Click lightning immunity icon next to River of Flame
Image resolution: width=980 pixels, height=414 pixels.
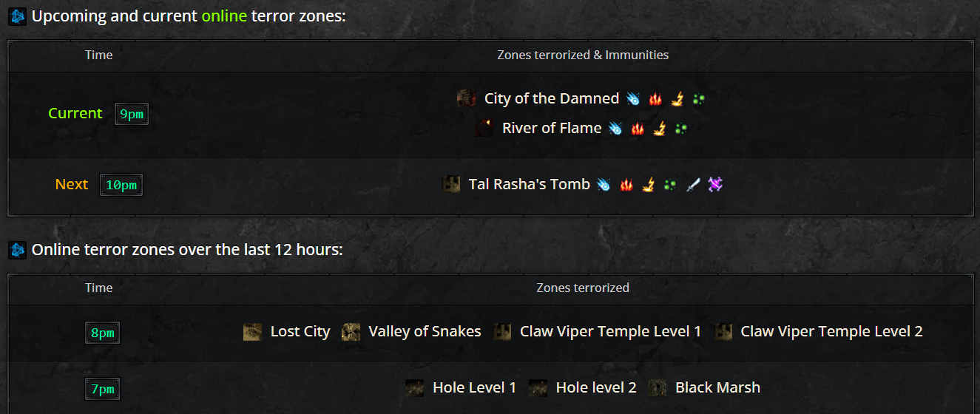(659, 129)
